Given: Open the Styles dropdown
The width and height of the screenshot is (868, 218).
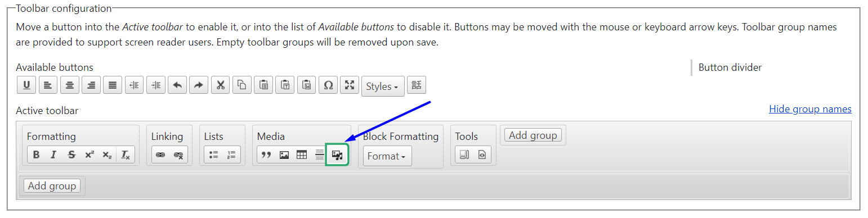Looking at the screenshot, I should [383, 87].
